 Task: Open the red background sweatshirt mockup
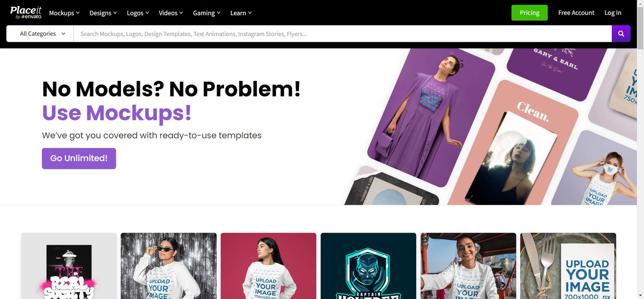(x=268, y=266)
